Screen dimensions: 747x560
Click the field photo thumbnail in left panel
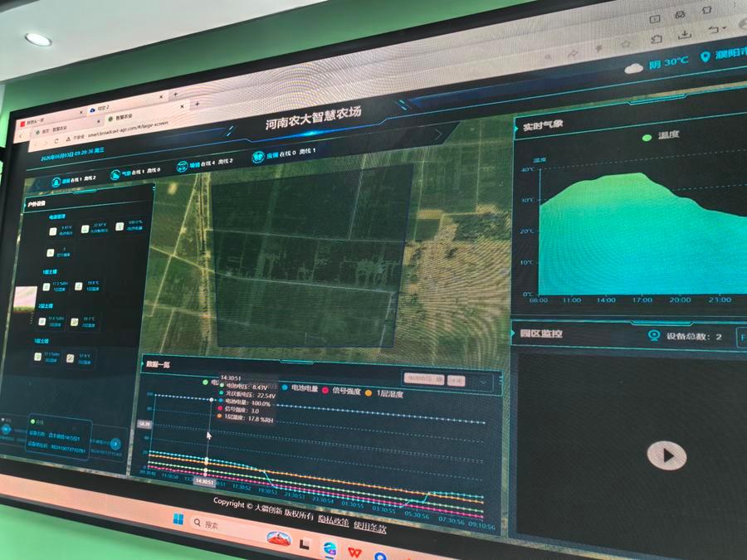[25, 299]
